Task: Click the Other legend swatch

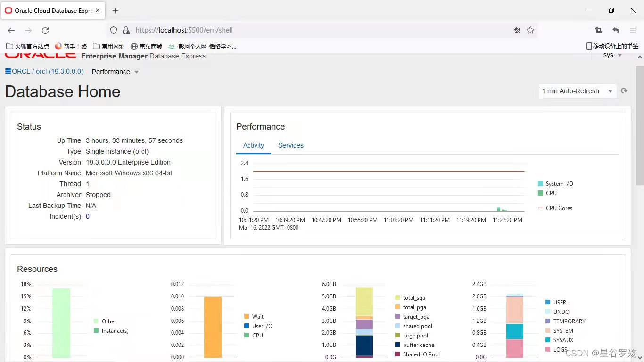Action: 96,321
